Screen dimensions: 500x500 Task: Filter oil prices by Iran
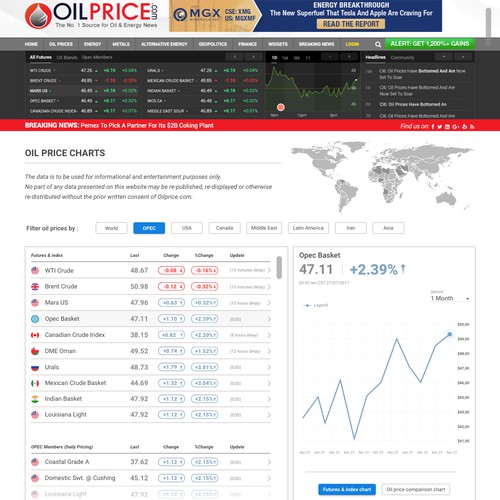[x=351, y=228]
